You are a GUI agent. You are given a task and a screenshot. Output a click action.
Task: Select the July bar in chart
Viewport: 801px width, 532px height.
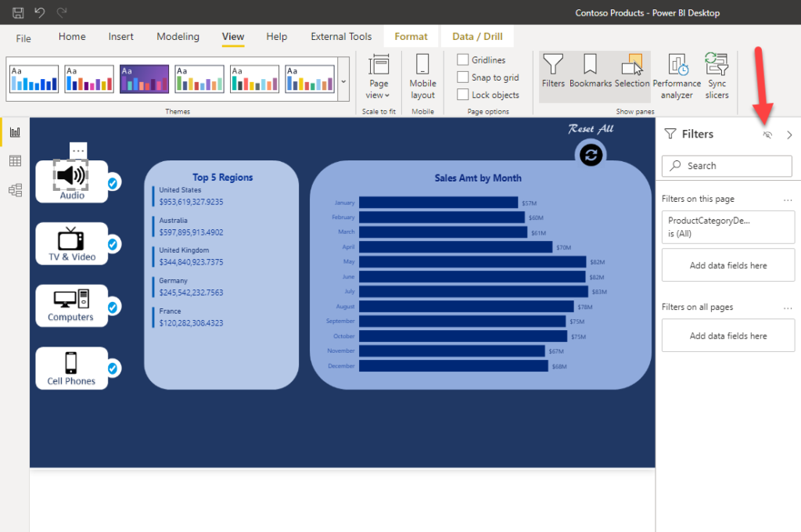473,291
